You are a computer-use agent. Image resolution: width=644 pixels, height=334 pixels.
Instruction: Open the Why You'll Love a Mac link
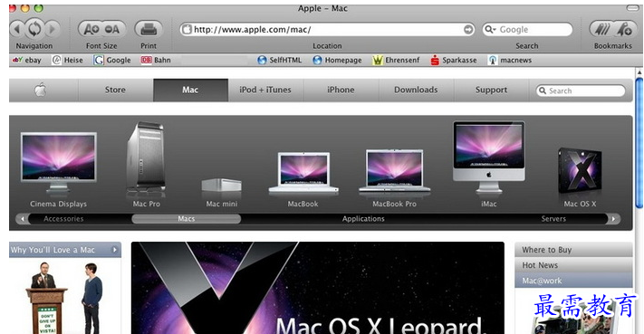pyautogui.click(x=53, y=250)
